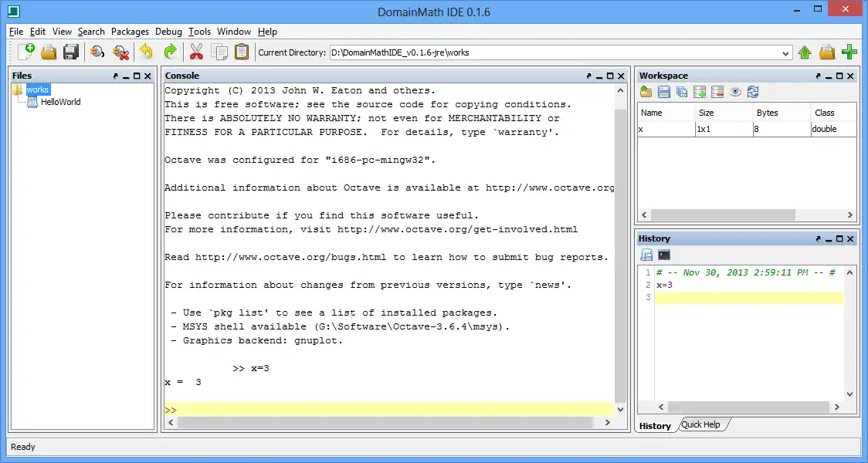Sort Workspace by Bytes column header

point(782,113)
